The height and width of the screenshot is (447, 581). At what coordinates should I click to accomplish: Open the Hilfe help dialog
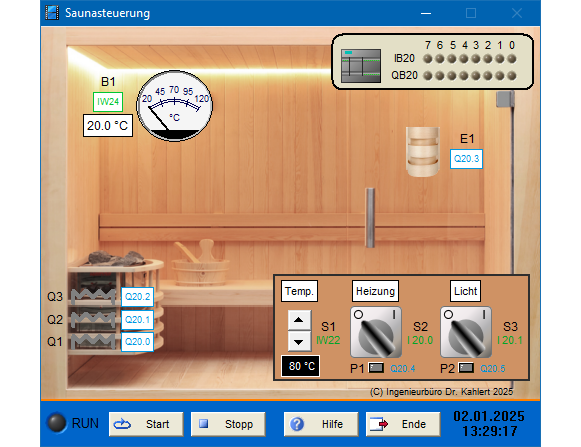coord(321,424)
